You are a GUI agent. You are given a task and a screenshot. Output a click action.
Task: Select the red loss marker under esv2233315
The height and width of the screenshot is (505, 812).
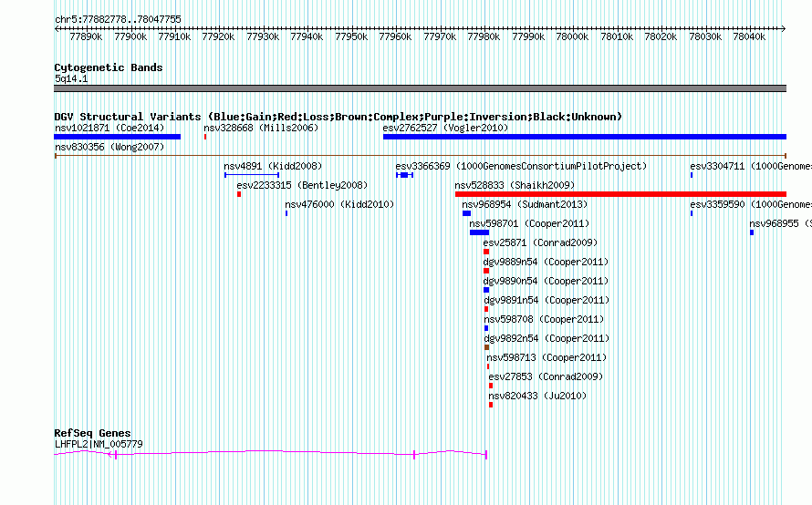[x=239, y=194]
